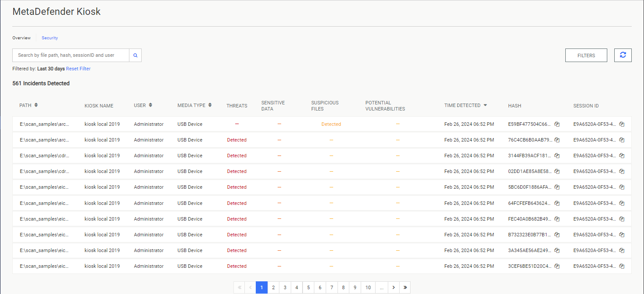Viewport: 644px width, 294px height.
Task: Copy session ID in the B732323E0B77B1 row
Action: tap(622, 235)
